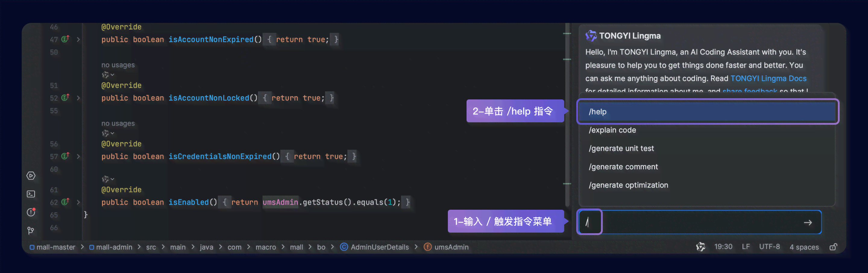
Task: Expand folded isCredentialsNonExpired method on line 57
Action: click(x=78, y=156)
